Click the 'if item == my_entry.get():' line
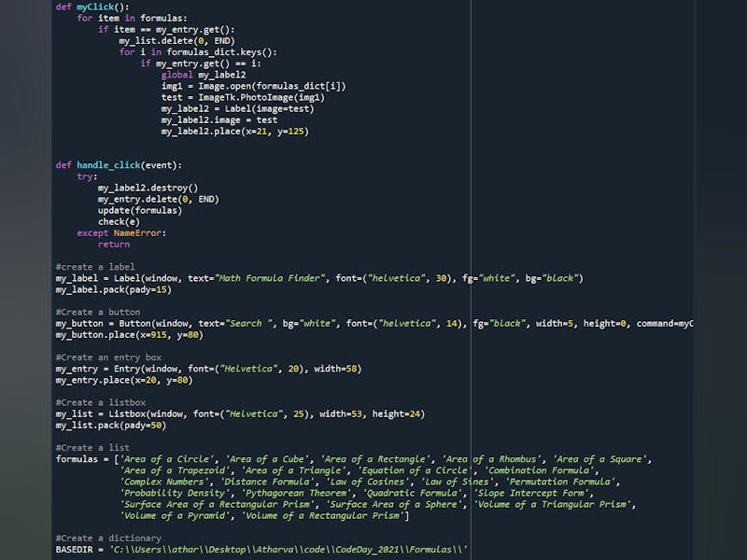Viewport: 747px width, 560px height. click(166, 30)
